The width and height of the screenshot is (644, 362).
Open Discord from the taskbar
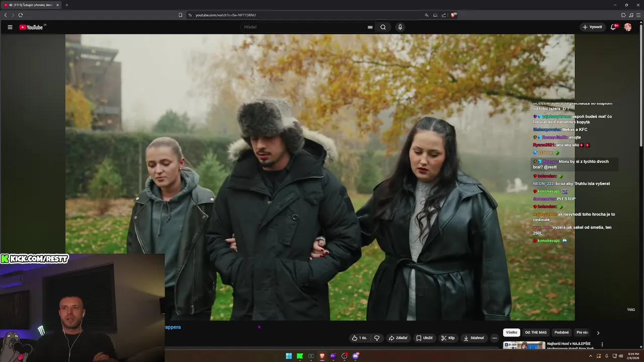(356, 356)
